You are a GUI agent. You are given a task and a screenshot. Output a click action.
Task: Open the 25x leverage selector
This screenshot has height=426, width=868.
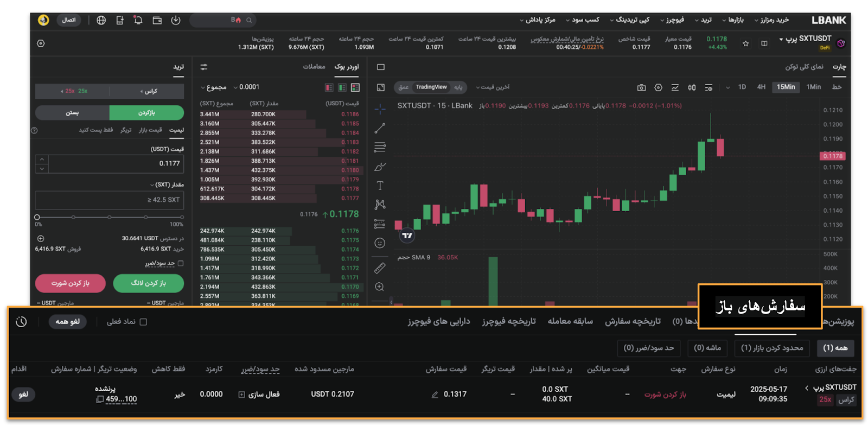pos(74,91)
